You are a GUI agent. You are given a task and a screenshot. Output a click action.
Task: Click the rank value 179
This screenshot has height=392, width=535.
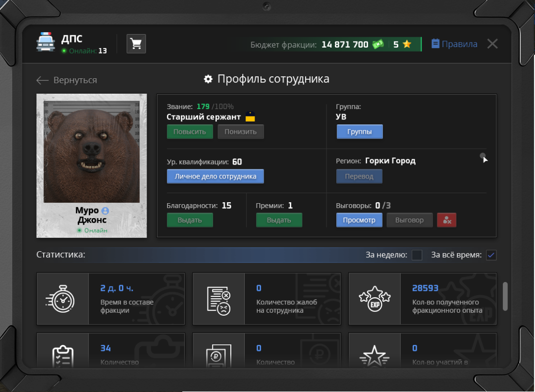[203, 107]
